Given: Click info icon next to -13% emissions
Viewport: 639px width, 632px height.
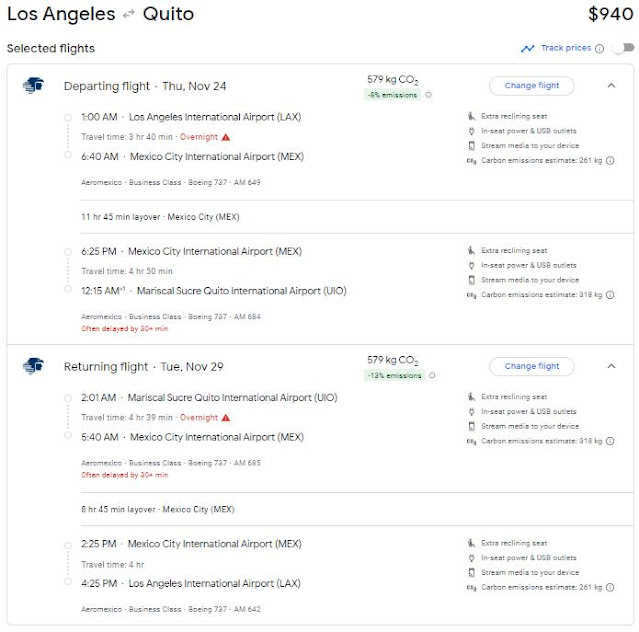Looking at the screenshot, I should [434, 376].
